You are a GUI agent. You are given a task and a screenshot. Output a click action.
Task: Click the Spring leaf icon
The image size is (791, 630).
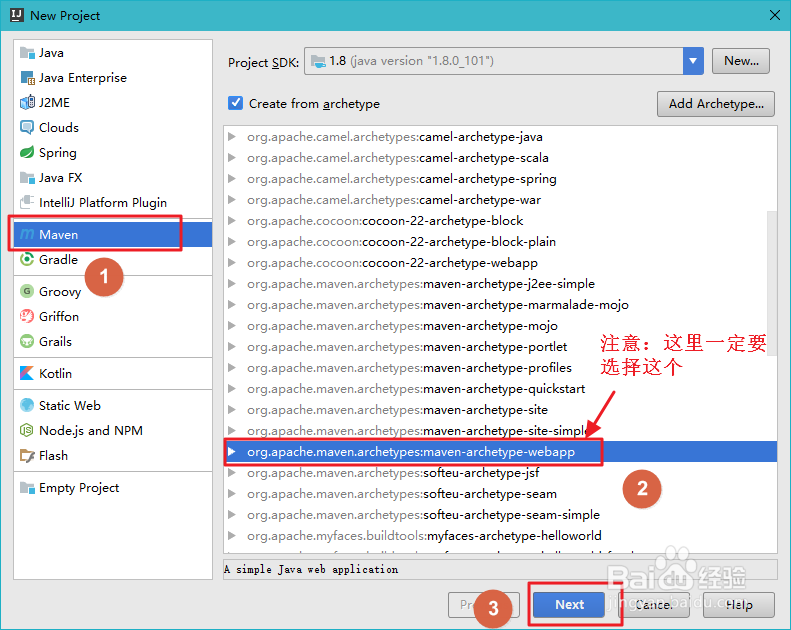coord(27,152)
